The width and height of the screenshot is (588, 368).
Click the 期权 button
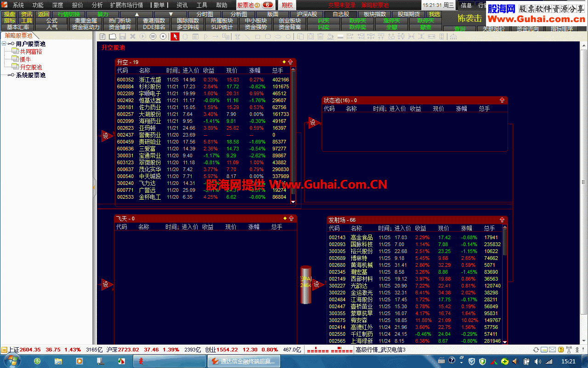pos(287,5)
